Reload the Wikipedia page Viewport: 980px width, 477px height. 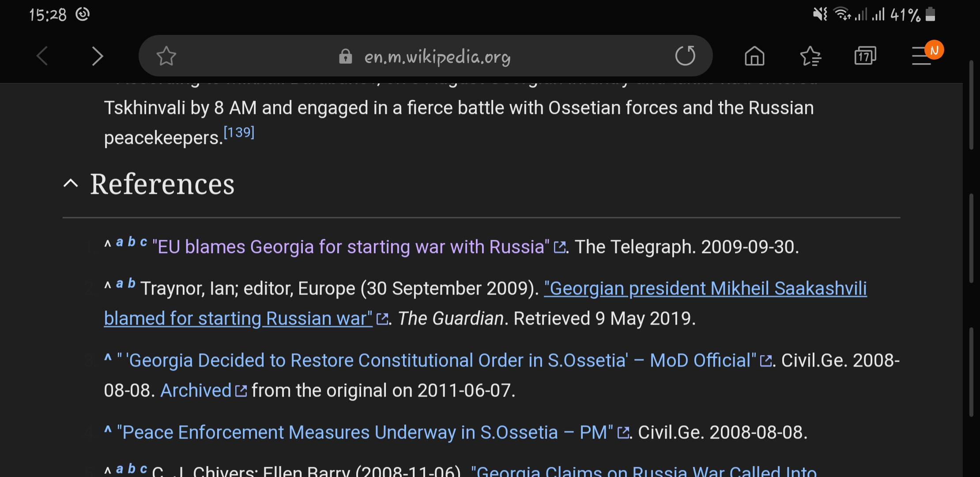(685, 56)
